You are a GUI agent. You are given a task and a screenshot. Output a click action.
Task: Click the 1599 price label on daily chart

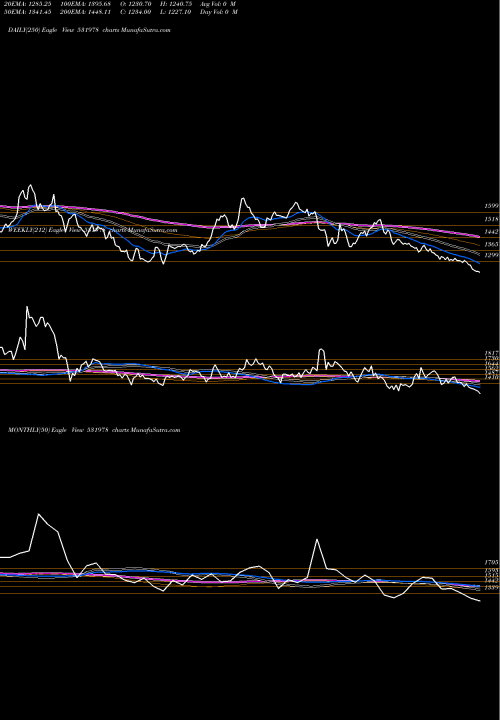coord(492,206)
